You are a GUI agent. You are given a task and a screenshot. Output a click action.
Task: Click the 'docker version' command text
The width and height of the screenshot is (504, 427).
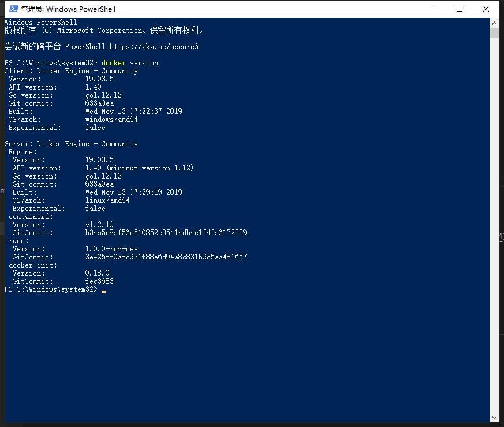[x=130, y=62]
